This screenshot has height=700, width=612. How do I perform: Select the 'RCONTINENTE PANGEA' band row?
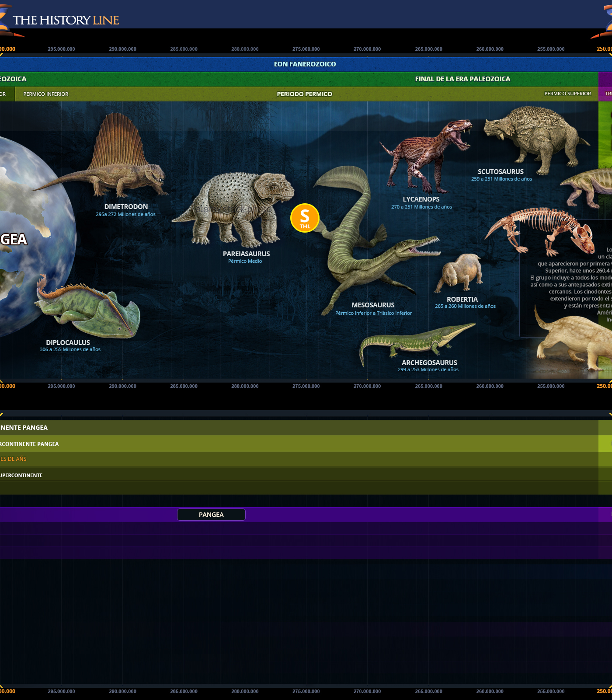[299, 444]
